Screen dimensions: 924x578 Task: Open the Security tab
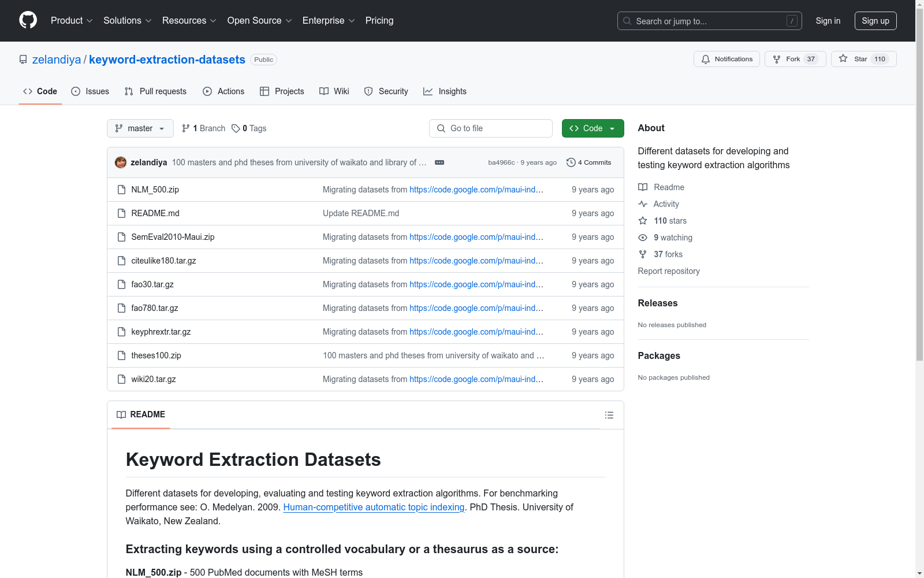[x=386, y=91]
